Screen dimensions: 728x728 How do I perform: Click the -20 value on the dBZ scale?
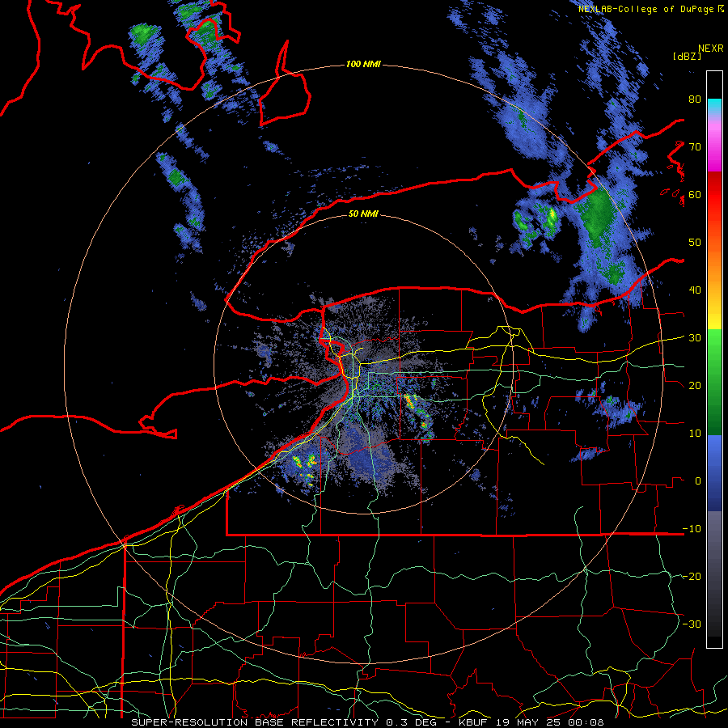coord(692,577)
